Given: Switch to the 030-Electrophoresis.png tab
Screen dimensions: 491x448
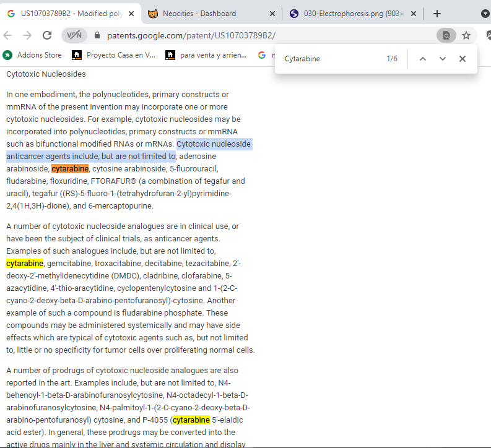Looking at the screenshot, I should pyautogui.click(x=345, y=14).
